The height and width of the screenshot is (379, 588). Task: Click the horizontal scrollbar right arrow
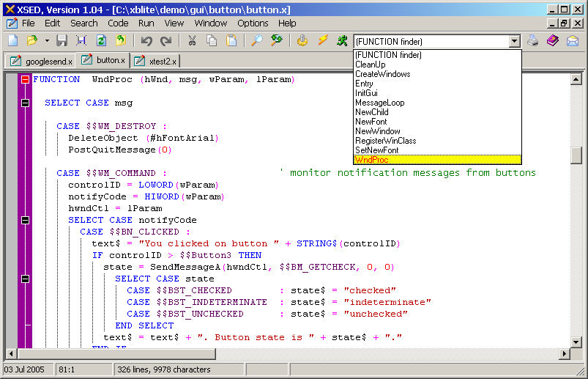point(564,353)
